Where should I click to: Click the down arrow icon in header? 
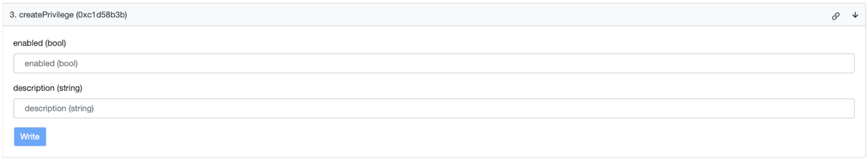pos(855,15)
